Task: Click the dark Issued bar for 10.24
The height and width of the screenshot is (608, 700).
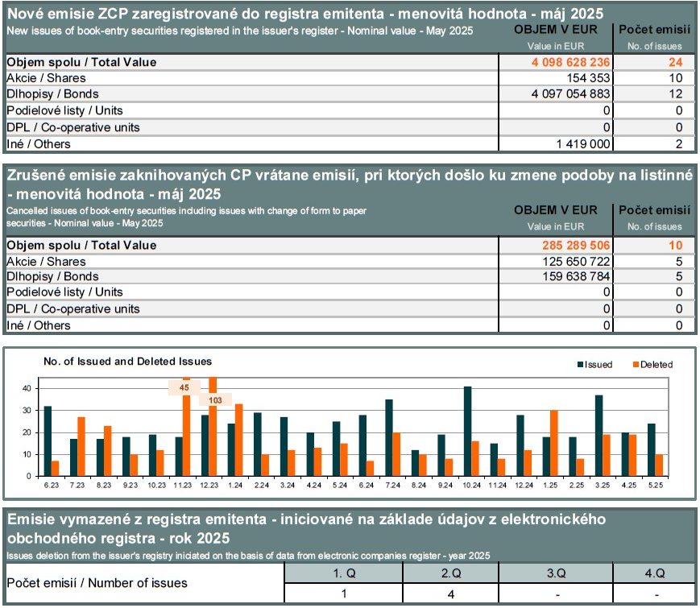Action: pos(467,431)
